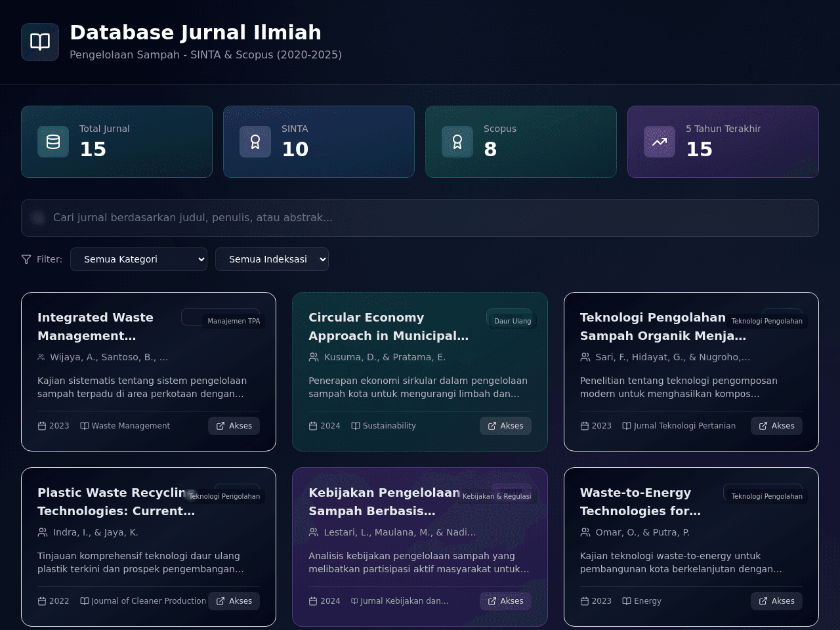Click the Kebijakan Pengelolaan Sampah Berbasis title

384,502
